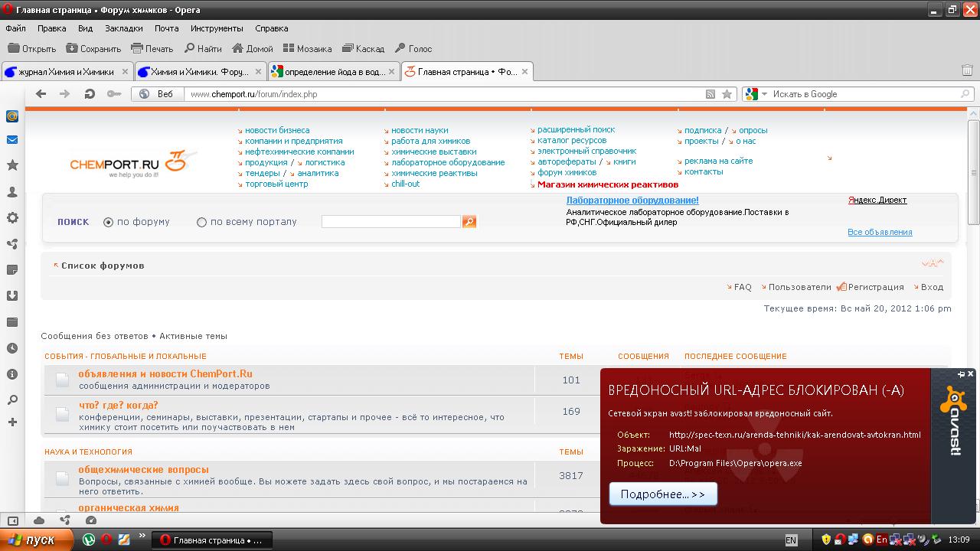The image size is (980, 551).
Task: Expand the 'Веб' site info badge
Action: (x=158, y=94)
